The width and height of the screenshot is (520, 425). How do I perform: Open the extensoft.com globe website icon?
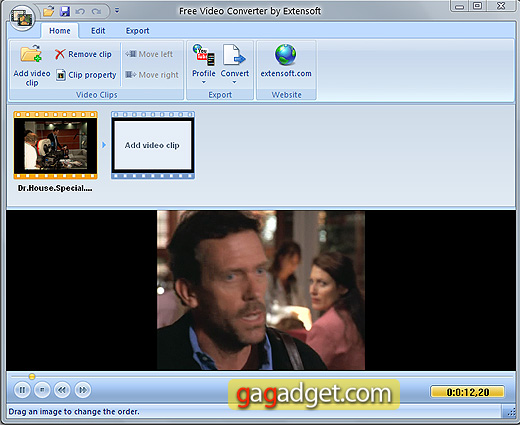[x=286, y=55]
